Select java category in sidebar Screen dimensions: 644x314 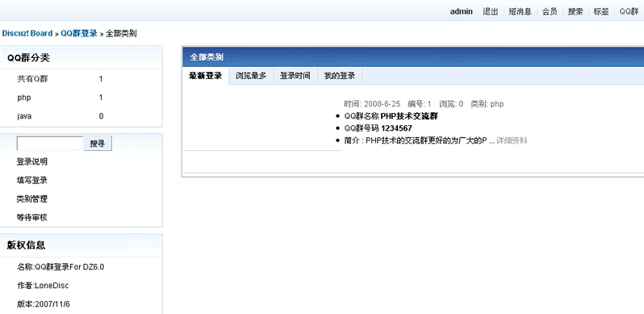[24, 116]
